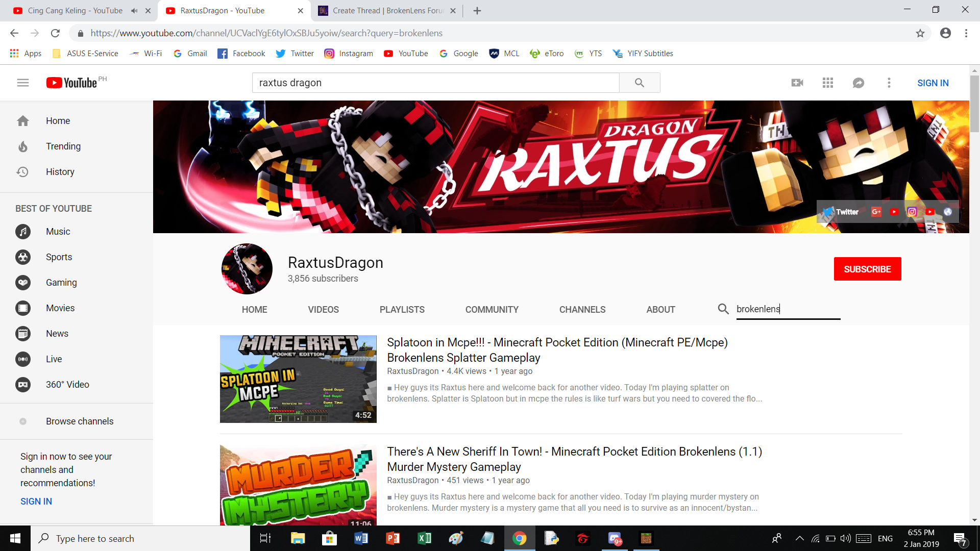Open the create video camera icon
This screenshot has height=551, width=980.
coord(797,83)
